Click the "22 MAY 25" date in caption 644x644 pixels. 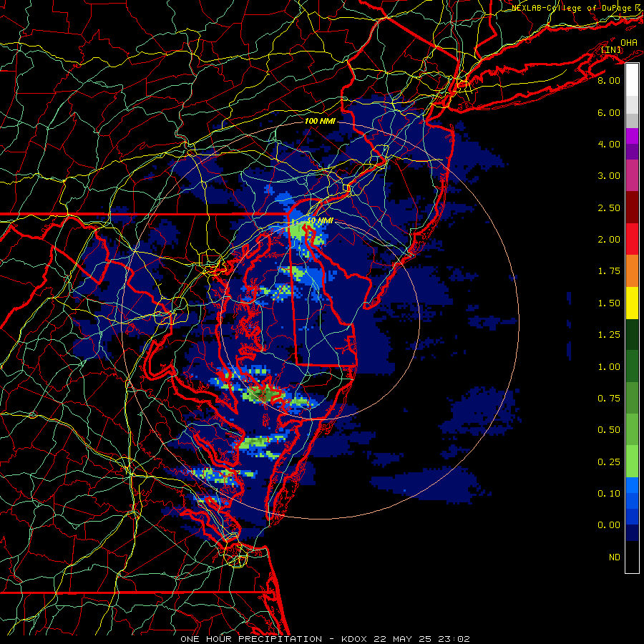[401, 639]
